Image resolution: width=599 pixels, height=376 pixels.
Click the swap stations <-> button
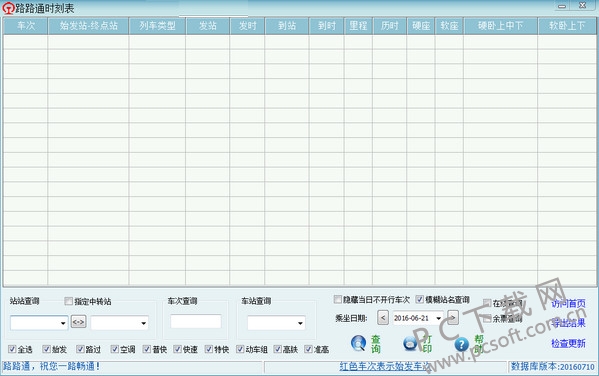(x=78, y=322)
